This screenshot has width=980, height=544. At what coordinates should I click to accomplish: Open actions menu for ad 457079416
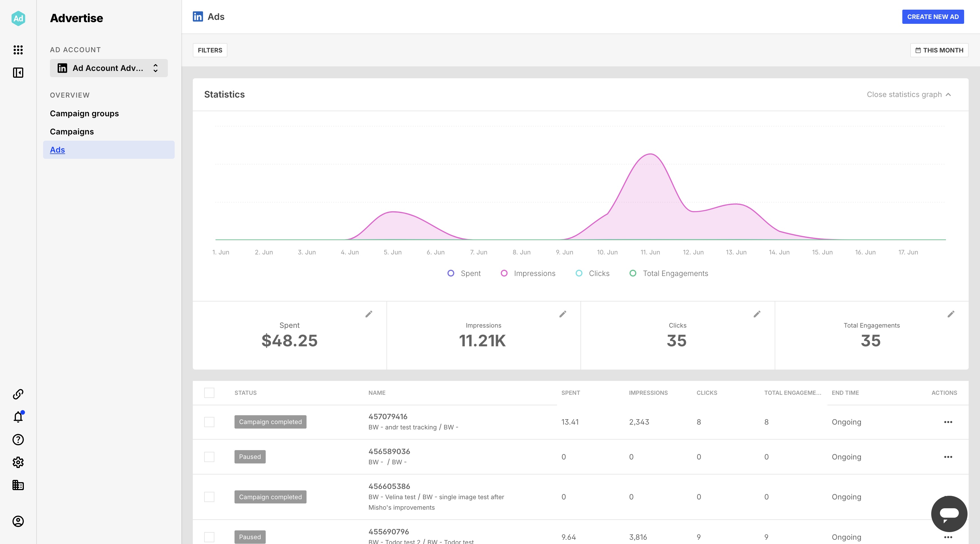tap(948, 422)
